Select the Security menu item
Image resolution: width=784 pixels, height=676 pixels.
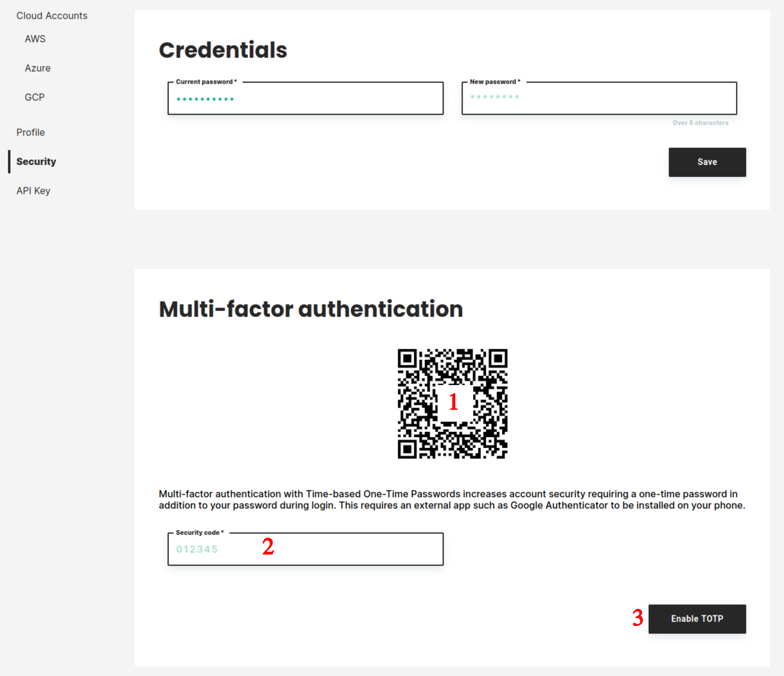pos(36,161)
